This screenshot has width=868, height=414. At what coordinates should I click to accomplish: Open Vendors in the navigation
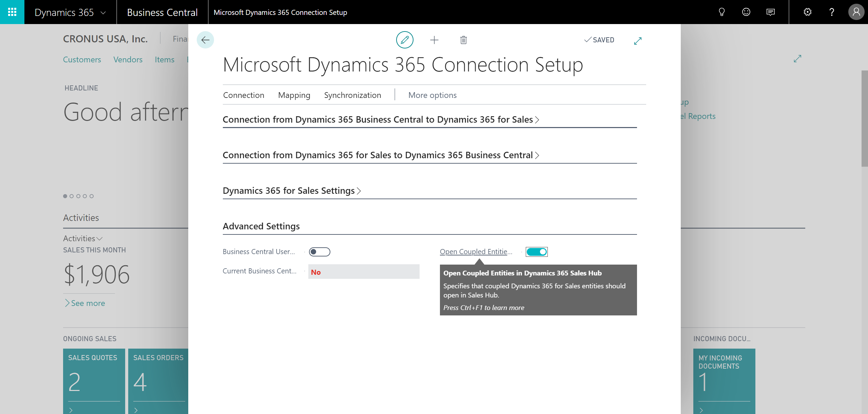128,60
